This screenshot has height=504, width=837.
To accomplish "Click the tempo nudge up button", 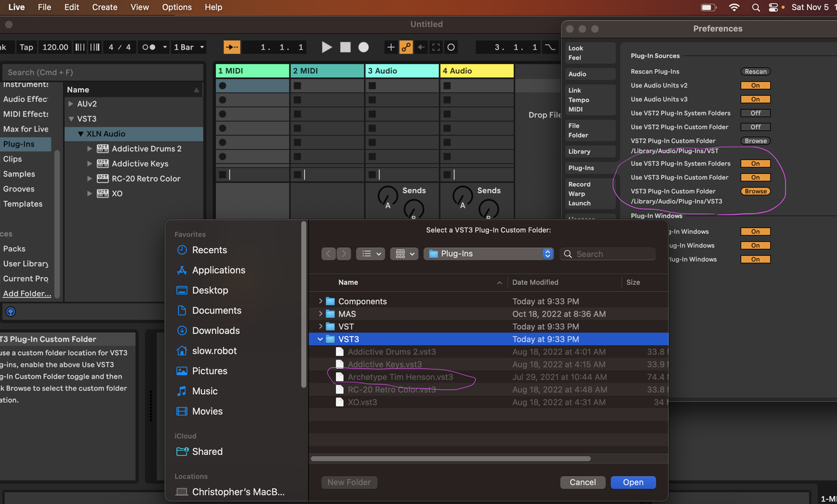I will pyautogui.click(x=95, y=47).
